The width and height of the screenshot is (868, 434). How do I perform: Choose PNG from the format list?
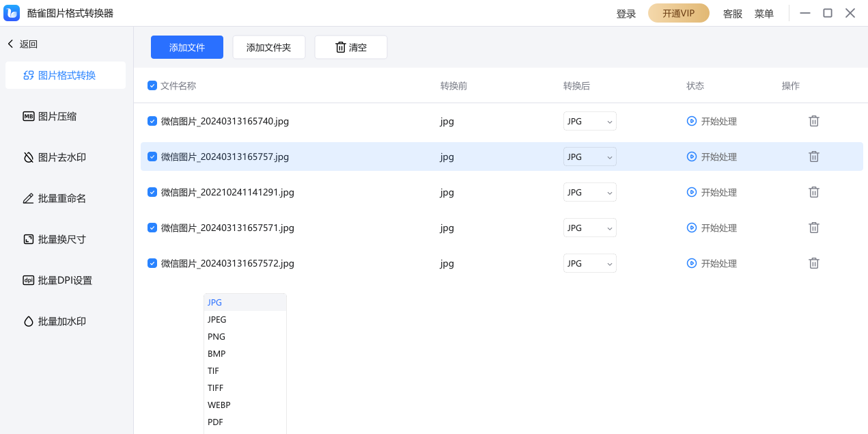point(216,336)
